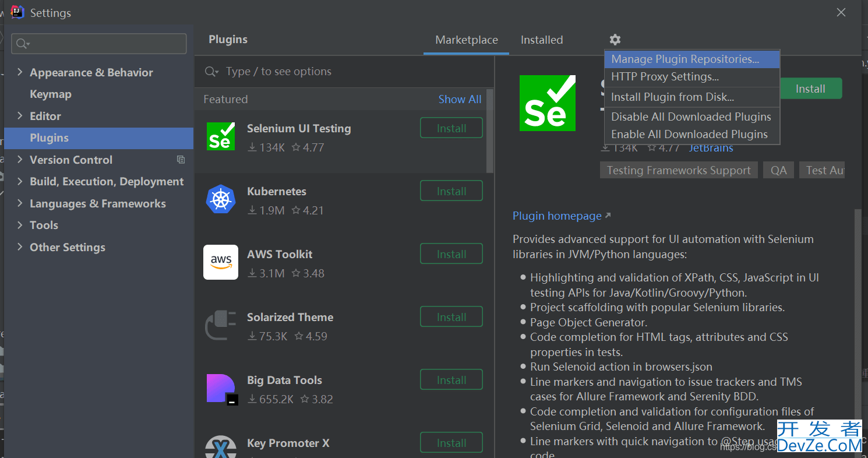868x458 pixels.
Task: Open the plugins gear settings icon
Action: point(615,40)
